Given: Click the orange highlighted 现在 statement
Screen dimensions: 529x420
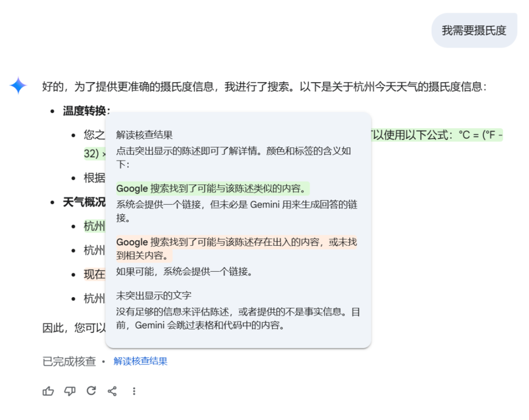Looking at the screenshot, I should coord(94,274).
